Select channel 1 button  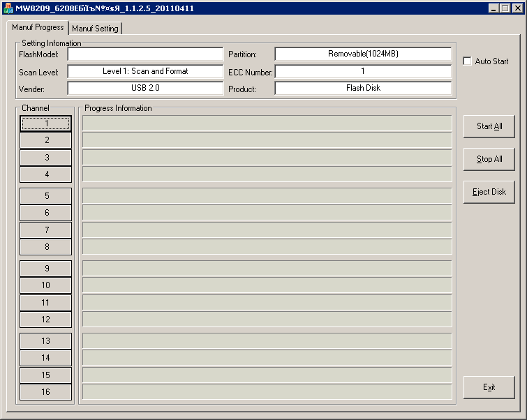point(45,123)
